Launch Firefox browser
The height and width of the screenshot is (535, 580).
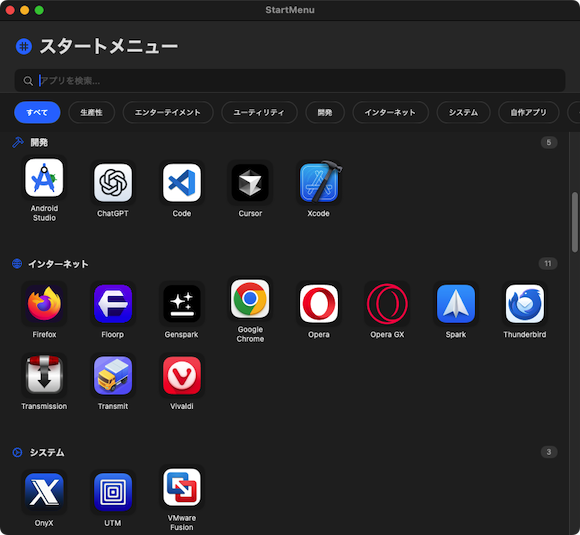pos(44,304)
